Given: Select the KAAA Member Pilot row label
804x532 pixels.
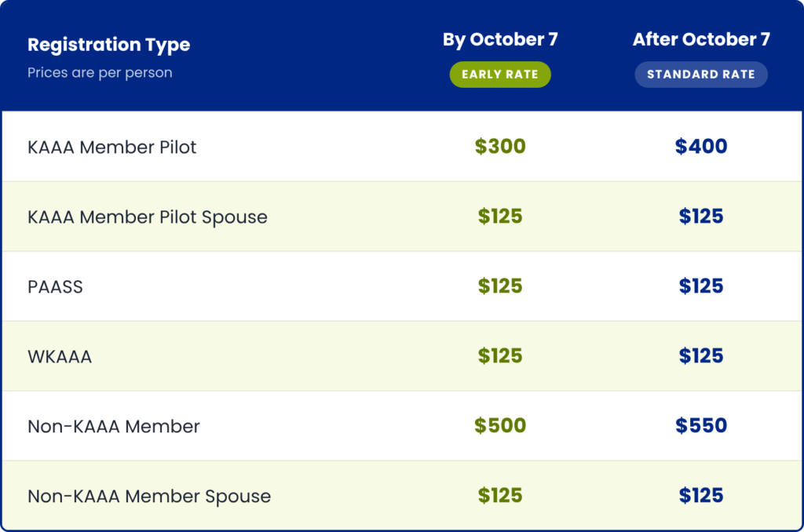Looking at the screenshot, I should tap(111, 147).
